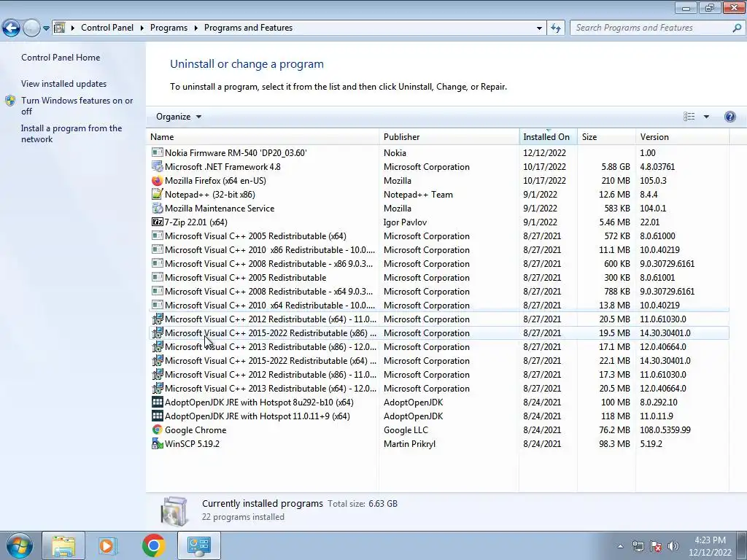Click the refresh button beside address bar
This screenshot has width=747, height=560.
[x=555, y=28]
